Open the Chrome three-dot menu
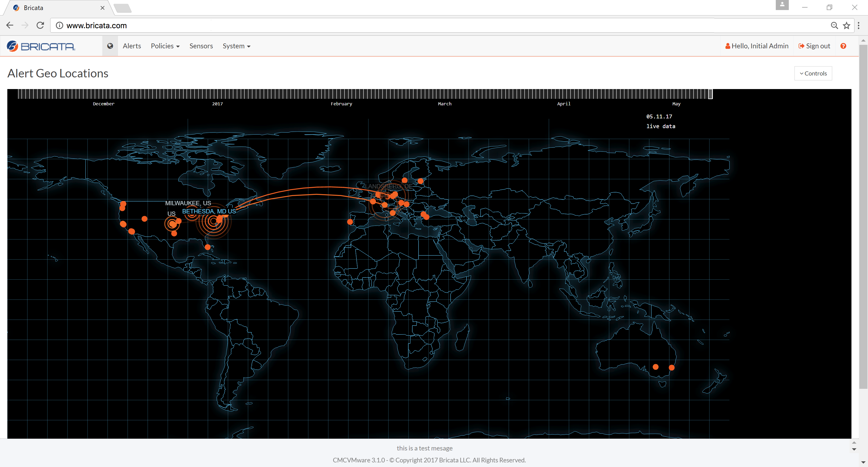 tap(859, 25)
